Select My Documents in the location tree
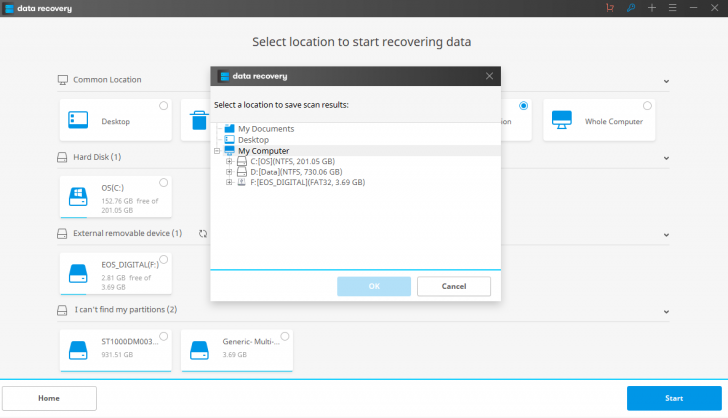The width and height of the screenshot is (728, 418). click(266, 129)
